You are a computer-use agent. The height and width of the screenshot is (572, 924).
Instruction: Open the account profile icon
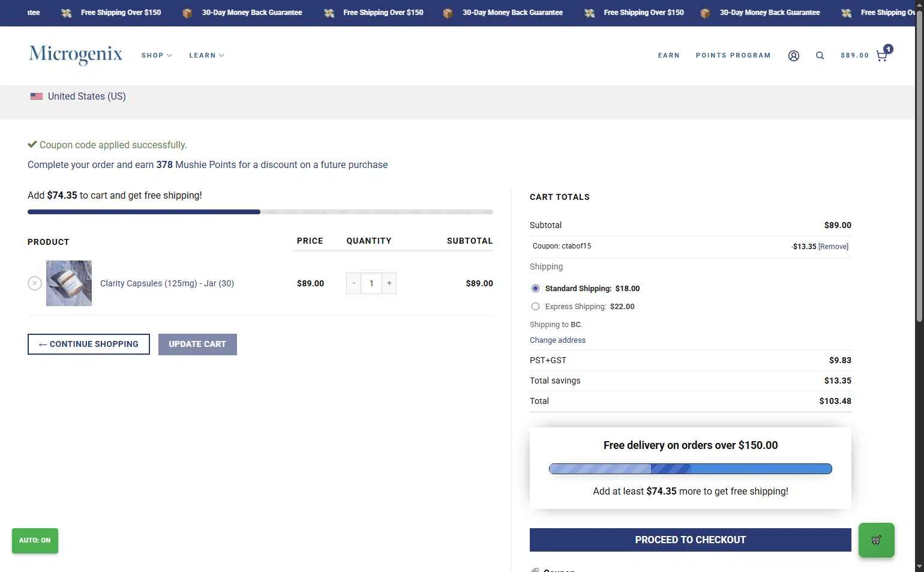click(793, 56)
